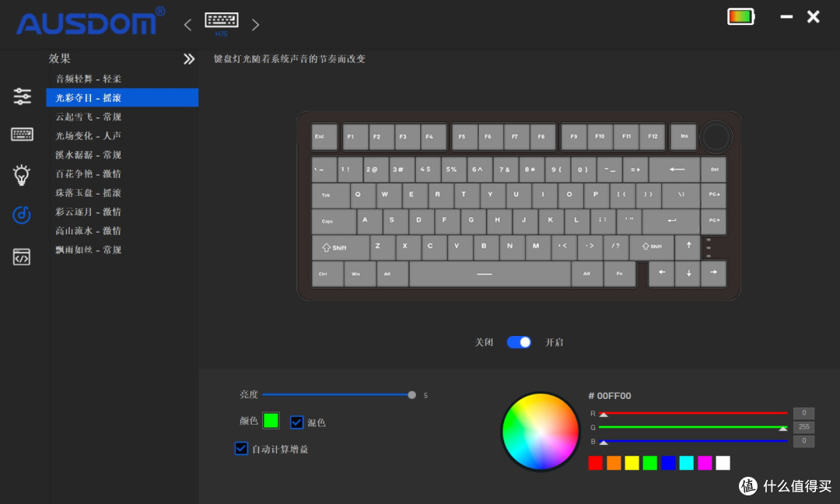Click the #00FF00 hex color value

click(610, 396)
